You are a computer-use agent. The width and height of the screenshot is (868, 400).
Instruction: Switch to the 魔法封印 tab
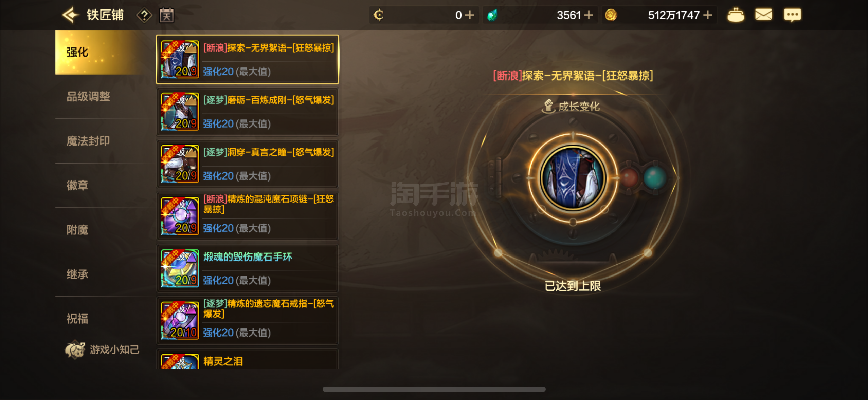pyautogui.click(x=88, y=141)
